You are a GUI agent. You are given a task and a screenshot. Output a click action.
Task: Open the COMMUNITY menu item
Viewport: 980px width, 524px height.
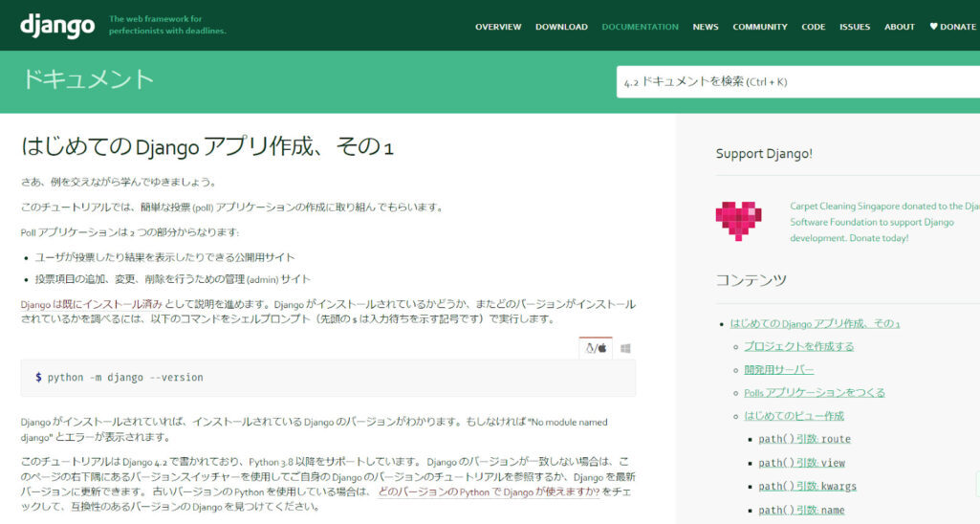pyautogui.click(x=760, y=27)
